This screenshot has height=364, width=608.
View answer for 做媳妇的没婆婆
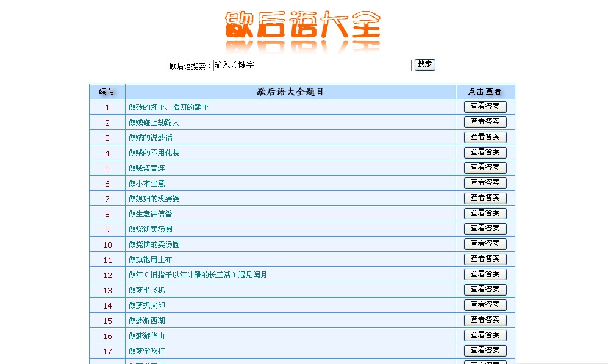pyautogui.click(x=485, y=198)
